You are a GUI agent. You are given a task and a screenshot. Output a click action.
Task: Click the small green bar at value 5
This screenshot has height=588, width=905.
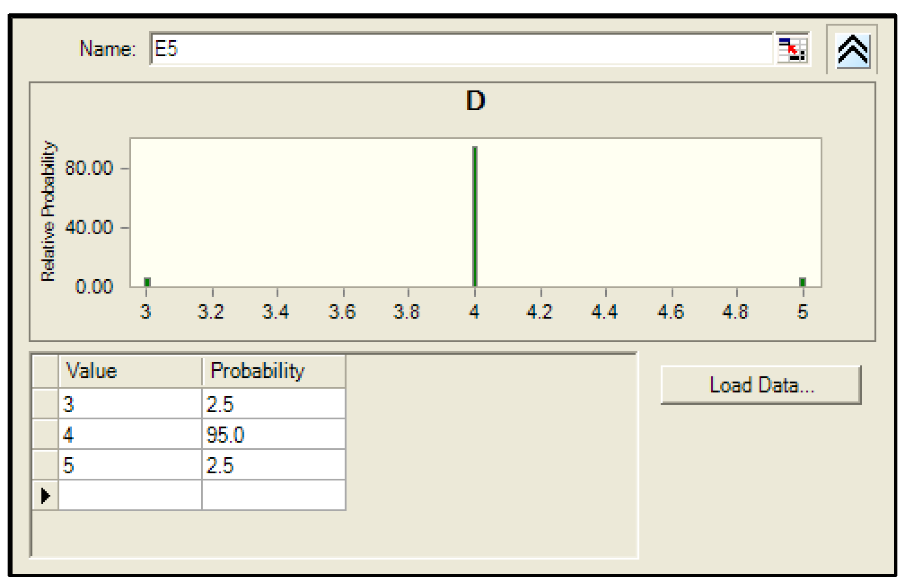[802, 282]
